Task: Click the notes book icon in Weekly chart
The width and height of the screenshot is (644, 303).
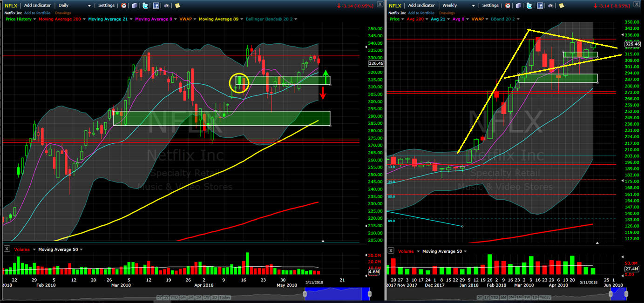Action: point(518,6)
